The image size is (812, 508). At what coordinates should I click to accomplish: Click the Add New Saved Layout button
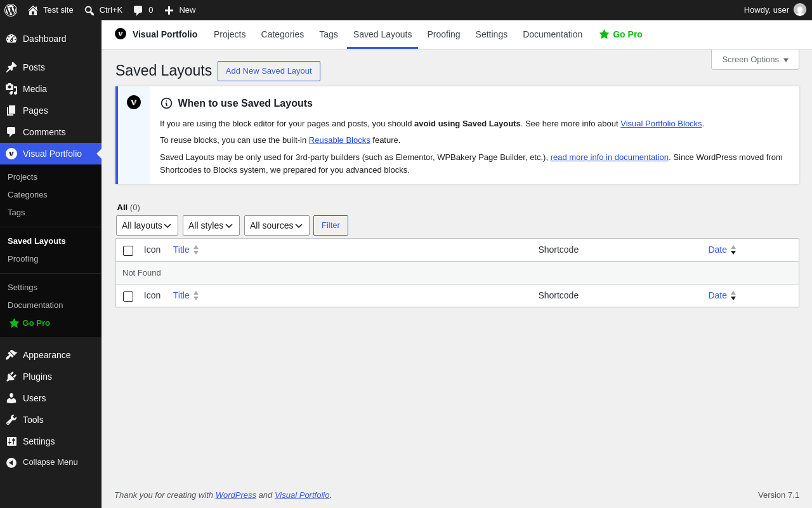click(x=269, y=71)
